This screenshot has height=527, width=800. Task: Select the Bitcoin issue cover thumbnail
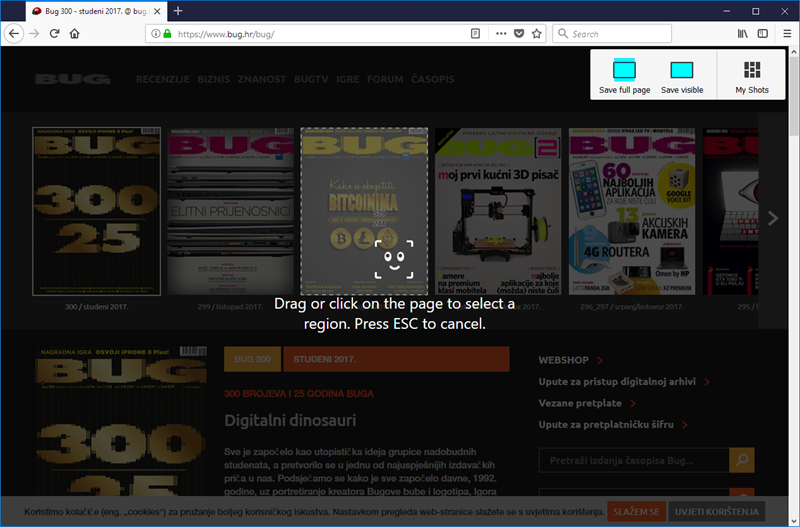(x=364, y=211)
